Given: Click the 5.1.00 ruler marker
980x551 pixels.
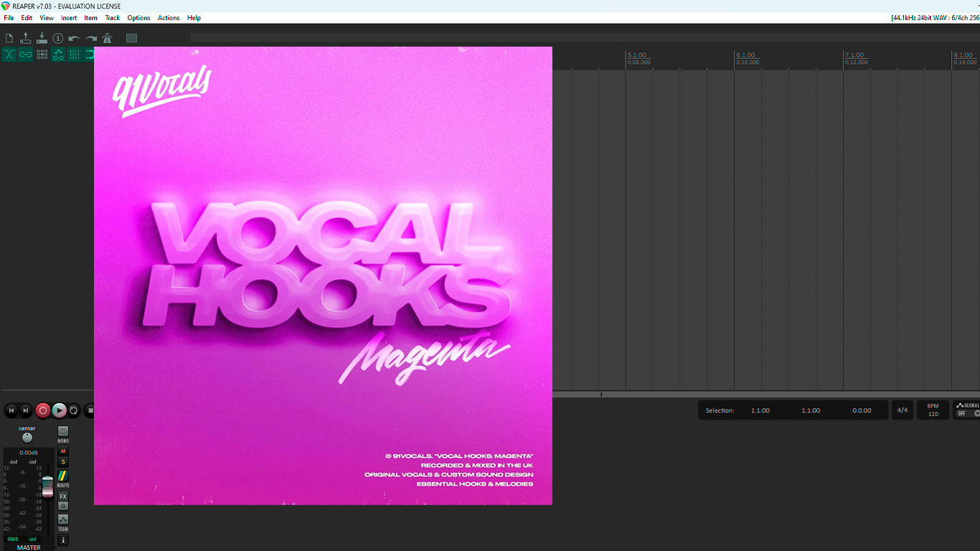Looking at the screenshot, I should 637,55.
